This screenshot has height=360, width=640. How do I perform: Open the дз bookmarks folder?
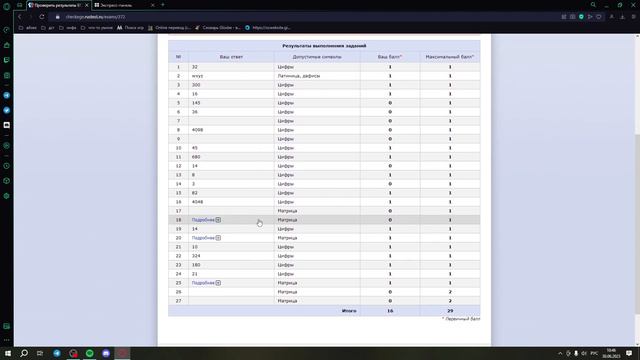[x=48, y=28]
